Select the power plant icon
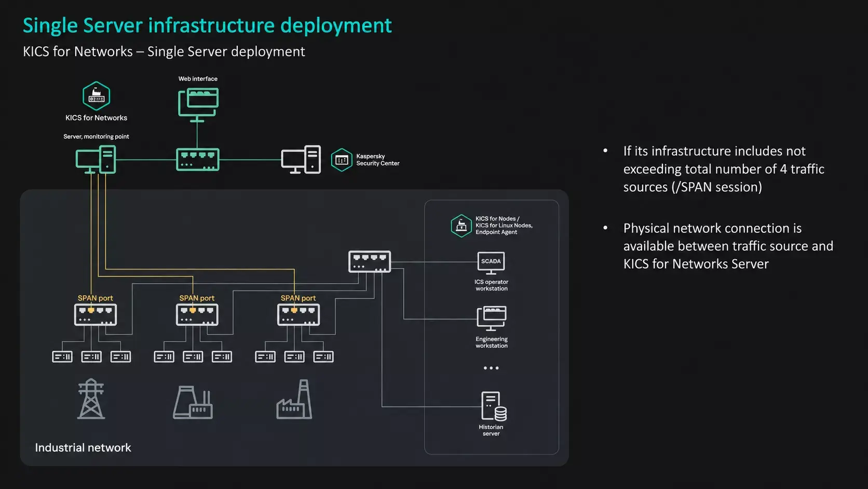Image resolution: width=868 pixels, height=489 pixels. click(193, 402)
